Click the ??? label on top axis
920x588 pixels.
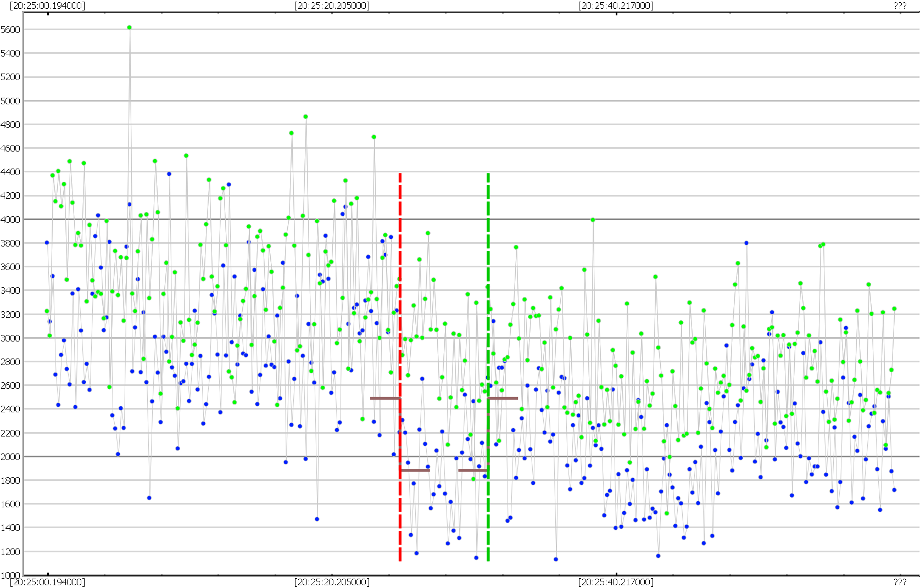[900, 5]
